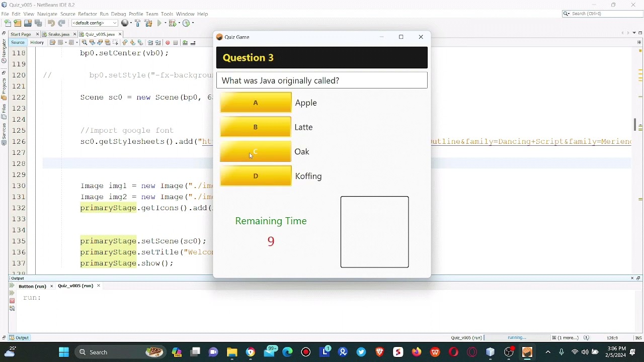Select Source view button

pyautogui.click(x=18, y=43)
